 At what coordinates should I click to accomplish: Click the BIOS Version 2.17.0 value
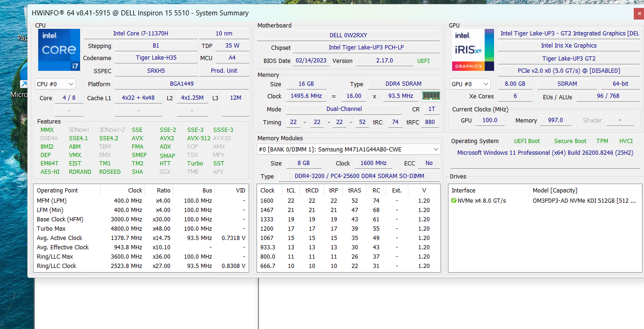pos(384,61)
